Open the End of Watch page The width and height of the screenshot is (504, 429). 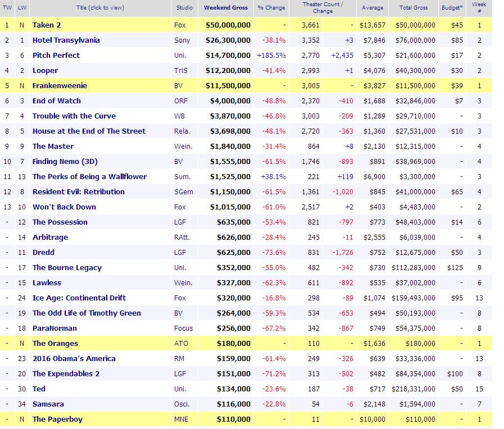[x=57, y=101]
